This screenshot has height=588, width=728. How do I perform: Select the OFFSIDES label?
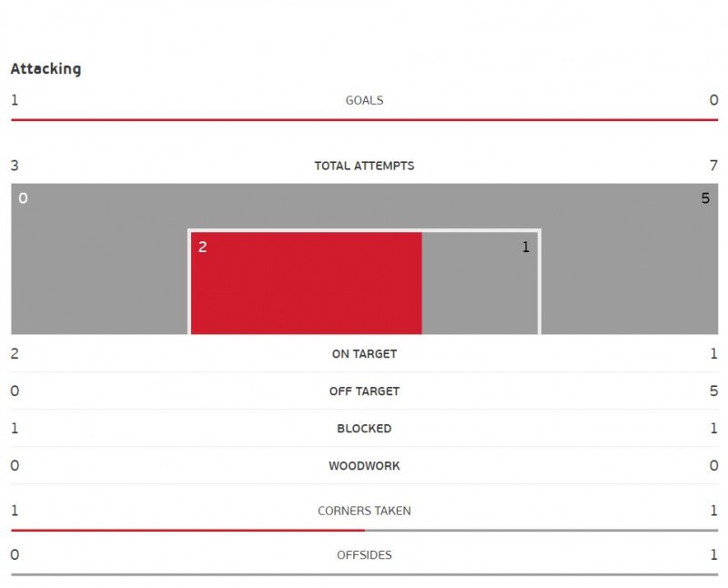[x=364, y=554]
